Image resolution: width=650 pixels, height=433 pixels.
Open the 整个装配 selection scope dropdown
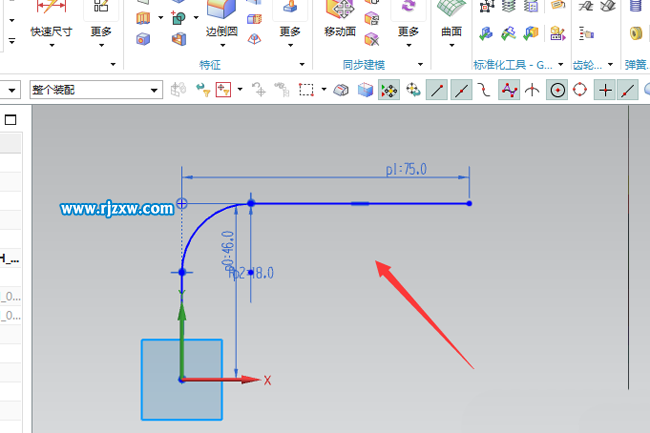pyautogui.click(x=96, y=90)
